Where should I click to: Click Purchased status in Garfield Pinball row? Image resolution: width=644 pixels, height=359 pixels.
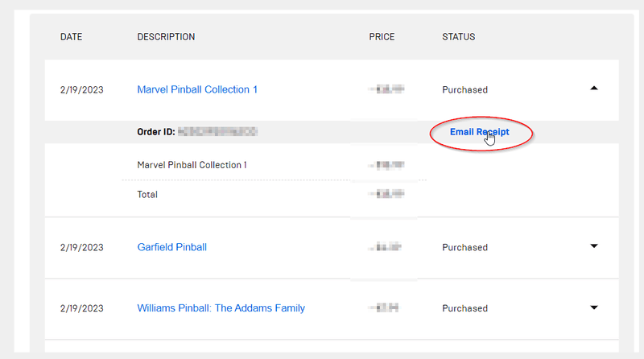[x=464, y=247]
